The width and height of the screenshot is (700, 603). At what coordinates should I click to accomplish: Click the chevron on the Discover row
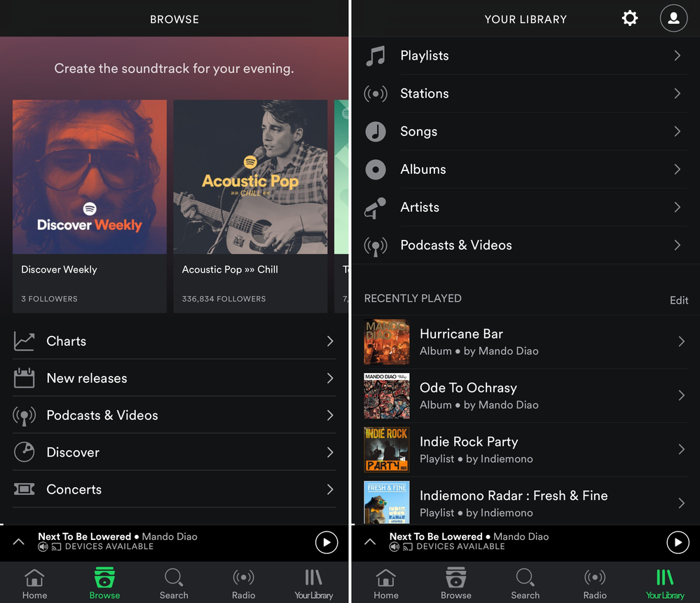330,452
